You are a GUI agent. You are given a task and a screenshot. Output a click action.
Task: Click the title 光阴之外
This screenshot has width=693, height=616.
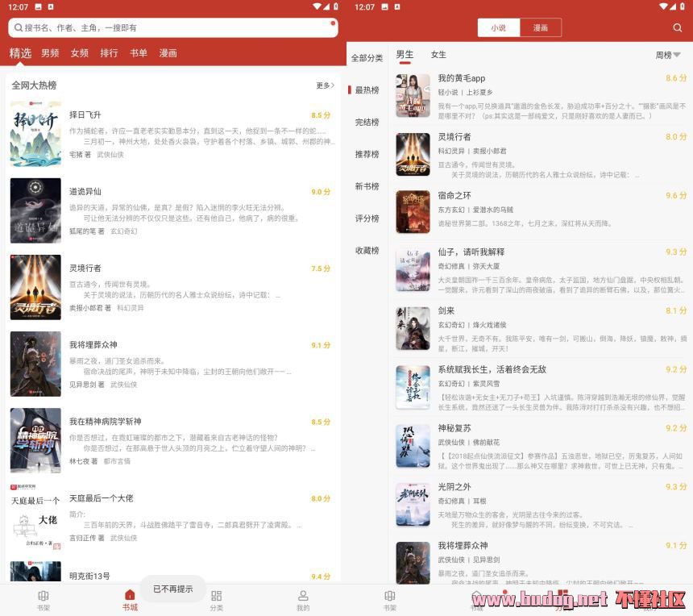tap(454, 487)
